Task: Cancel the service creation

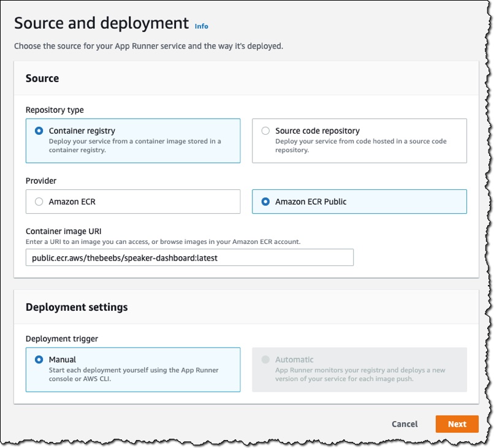Action: [405, 424]
